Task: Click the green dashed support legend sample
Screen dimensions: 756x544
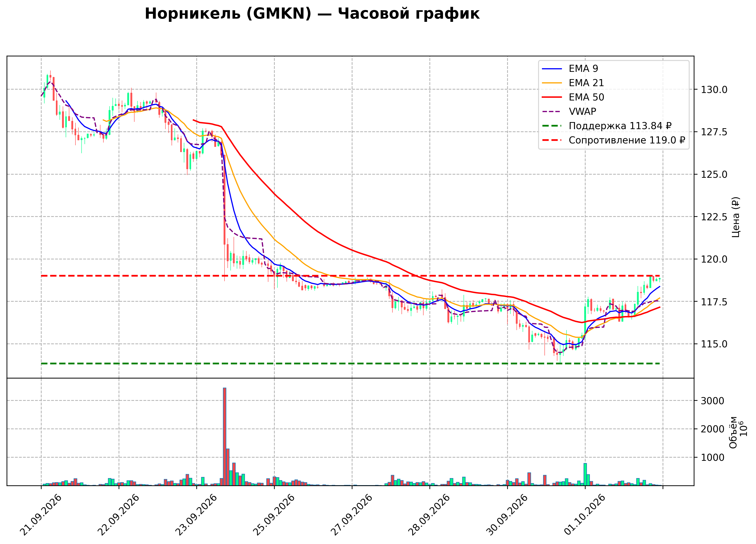Action: click(552, 126)
